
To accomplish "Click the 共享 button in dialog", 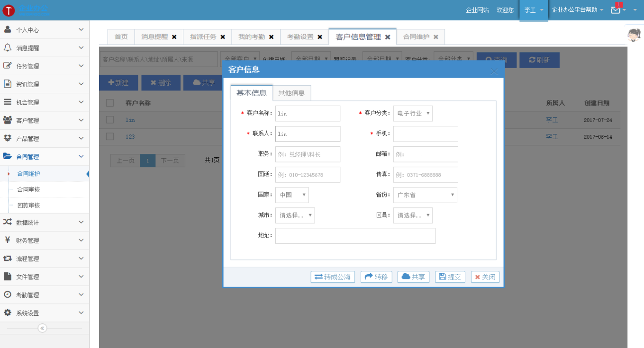I will tap(413, 277).
